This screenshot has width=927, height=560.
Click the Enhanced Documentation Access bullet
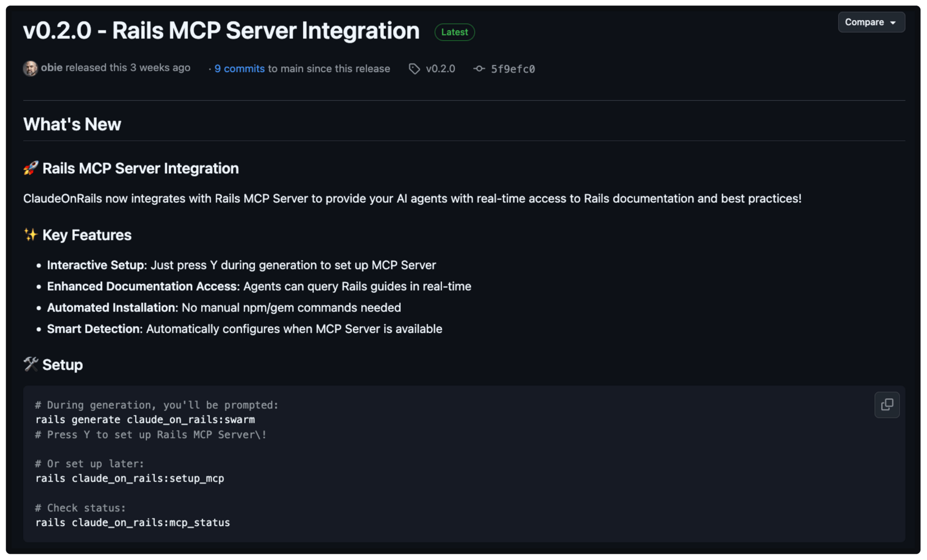pyautogui.click(x=259, y=286)
